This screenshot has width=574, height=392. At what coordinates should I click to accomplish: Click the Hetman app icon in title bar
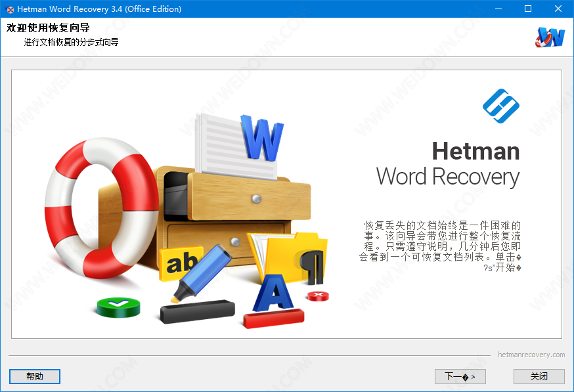pyautogui.click(x=11, y=9)
